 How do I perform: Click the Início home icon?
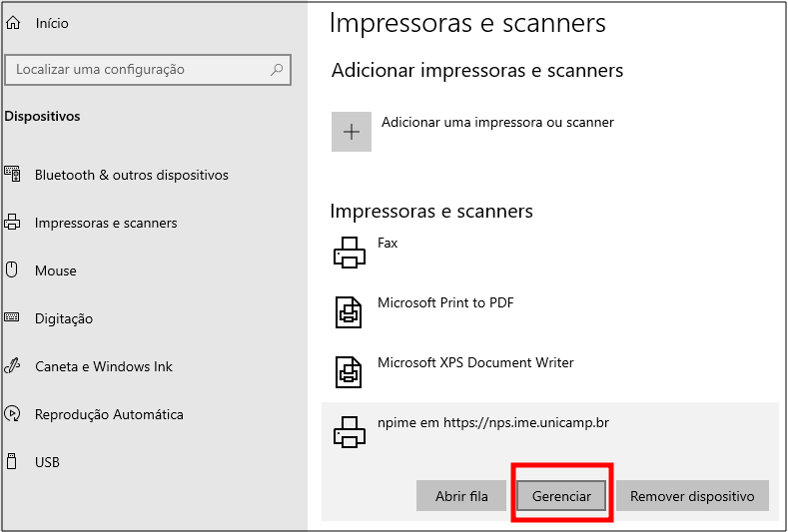13,23
